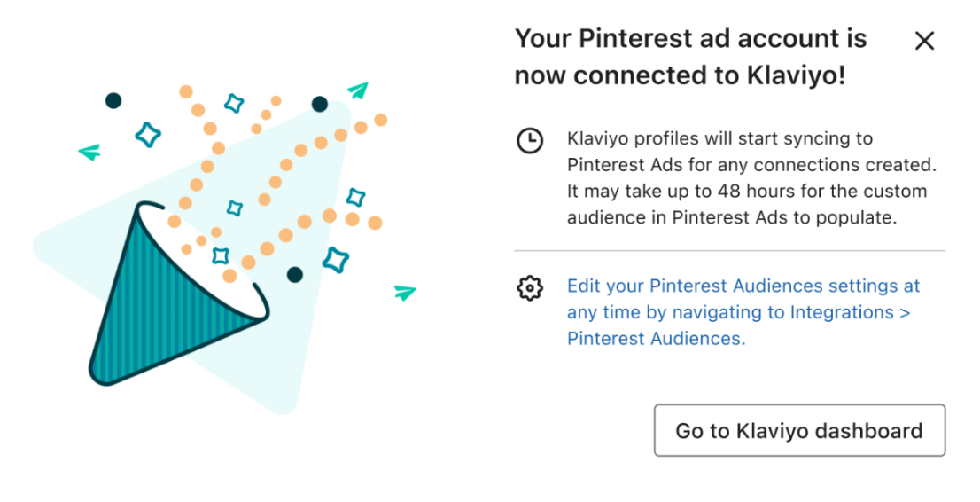Click the horizontal divider below the syncing message
The image size is (980, 502).
pyautogui.click(x=729, y=251)
